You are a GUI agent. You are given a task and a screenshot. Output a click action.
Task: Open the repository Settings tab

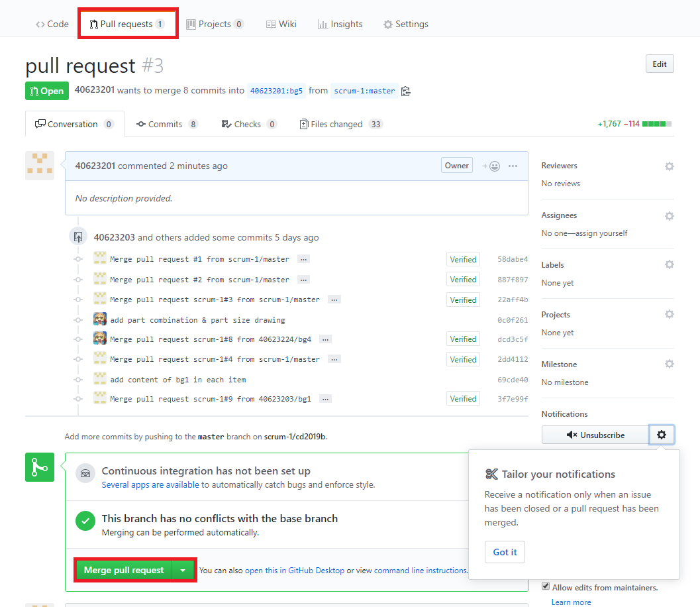click(406, 24)
